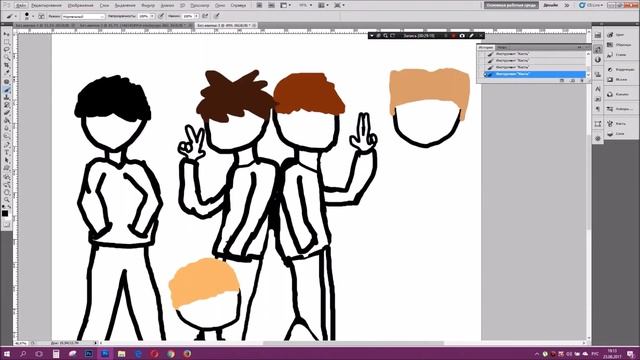Screen dimensions: 640x360
Task: Open Mini Bridge from the application bar
Action: point(271,5)
